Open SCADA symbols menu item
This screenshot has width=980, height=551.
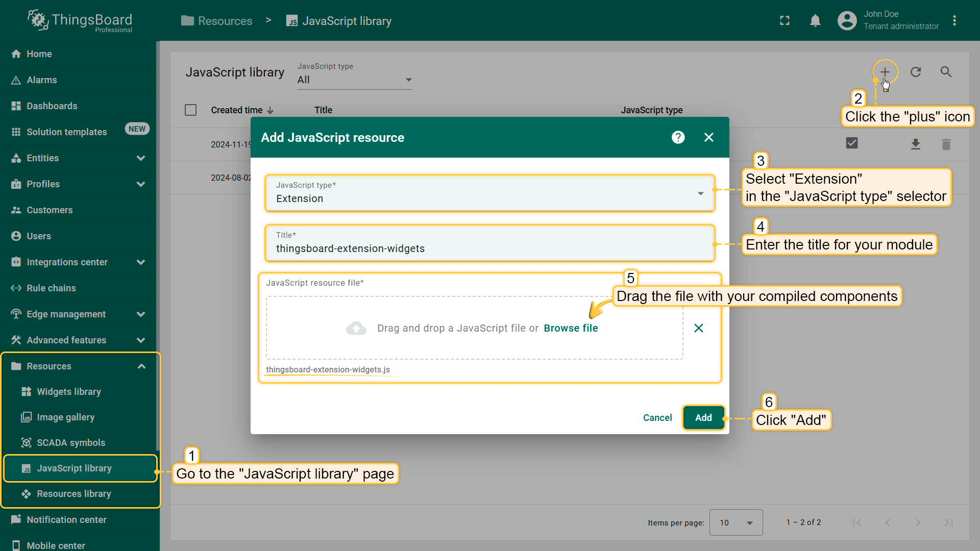71,443
